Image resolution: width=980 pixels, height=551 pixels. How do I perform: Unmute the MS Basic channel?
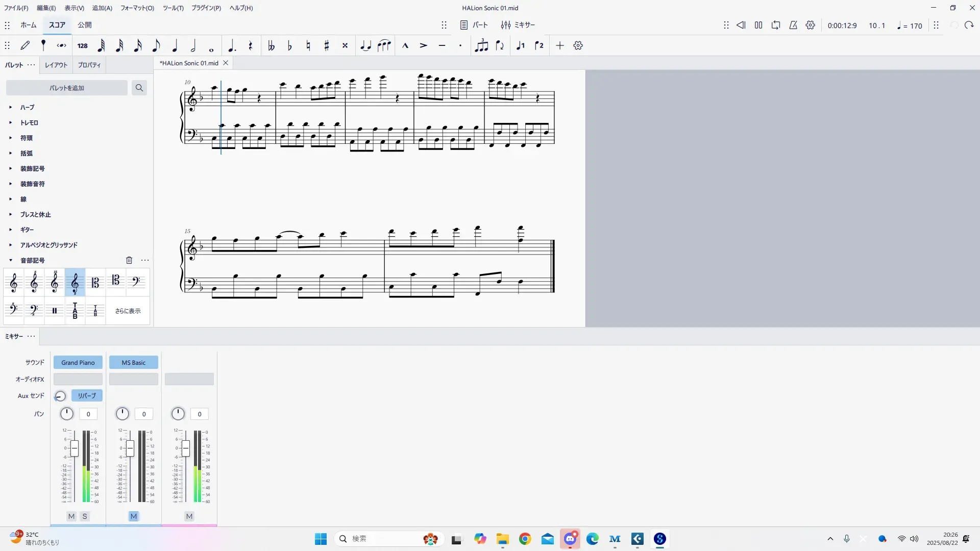[134, 516]
